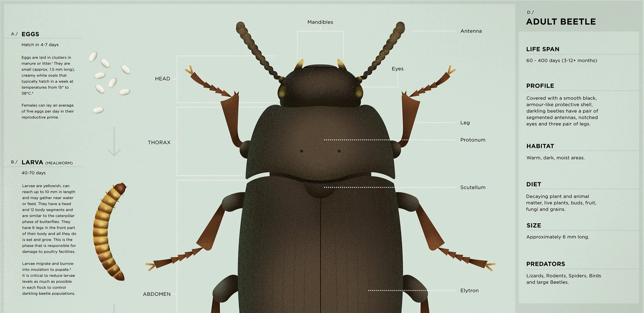Image resolution: width=644 pixels, height=313 pixels.
Task: Click the 'Warm, dark, moist areas.' text
Action: (556, 158)
